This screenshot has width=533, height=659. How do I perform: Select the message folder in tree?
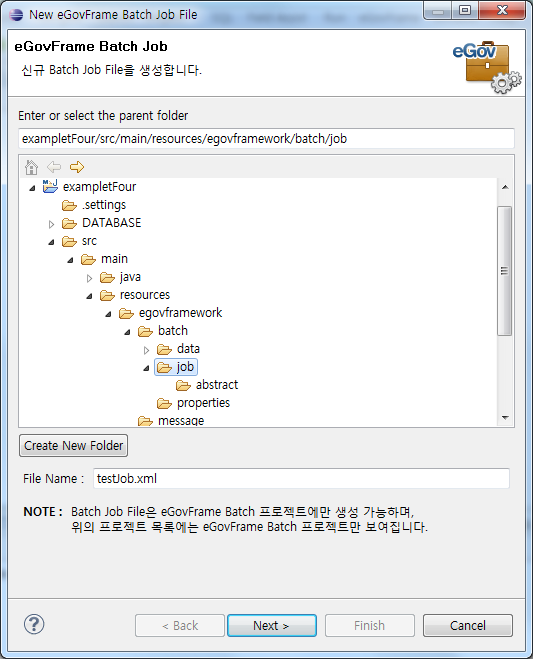(x=181, y=421)
